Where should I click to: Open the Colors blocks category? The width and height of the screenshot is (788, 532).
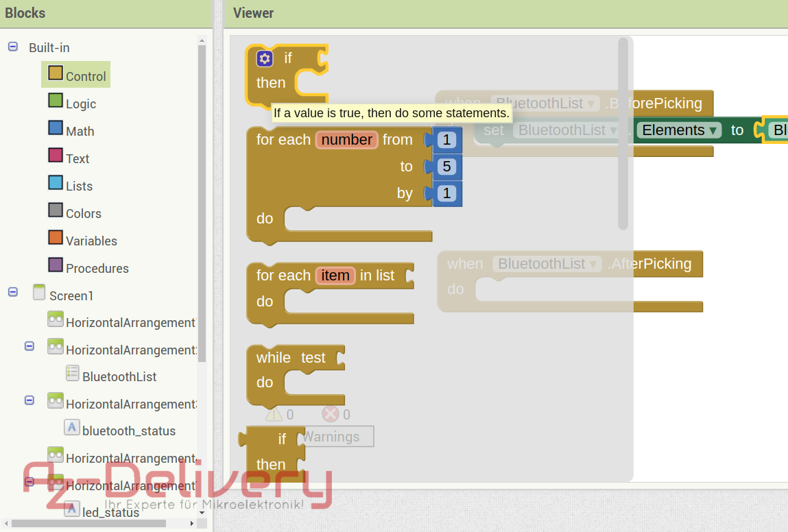(74, 213)
